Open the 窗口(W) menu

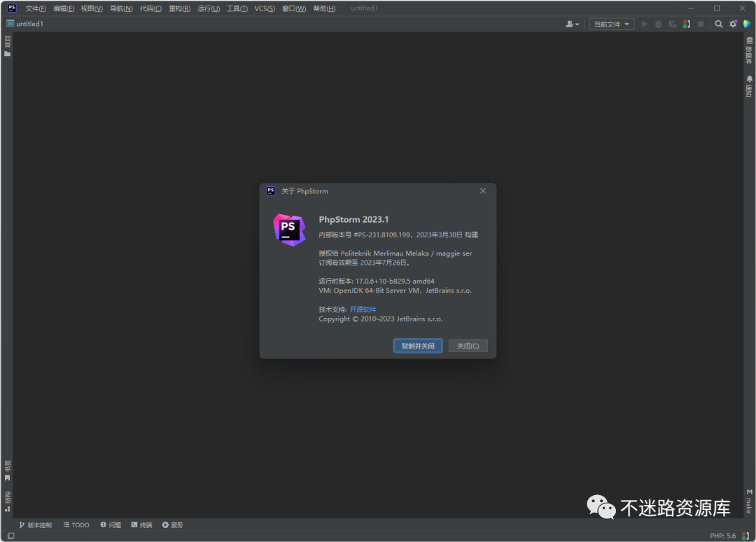[293, 8]
